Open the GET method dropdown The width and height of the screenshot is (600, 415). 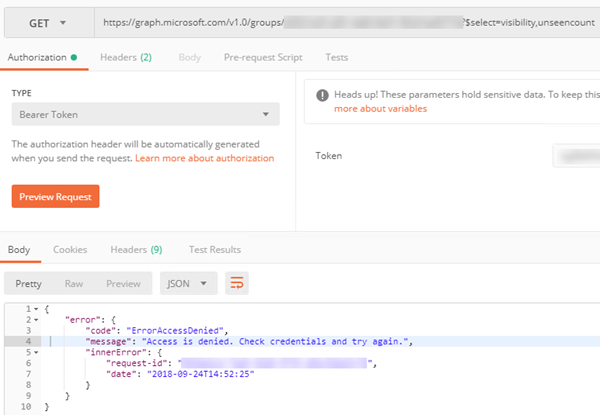click(49, 23)
